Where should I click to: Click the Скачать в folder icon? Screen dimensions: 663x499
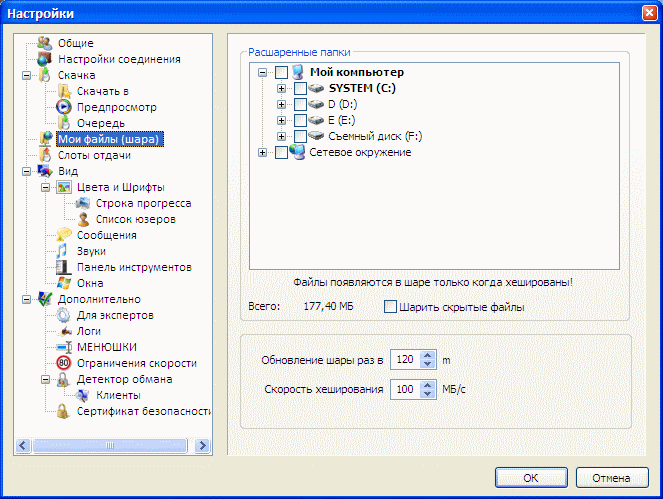click(63, 91)
